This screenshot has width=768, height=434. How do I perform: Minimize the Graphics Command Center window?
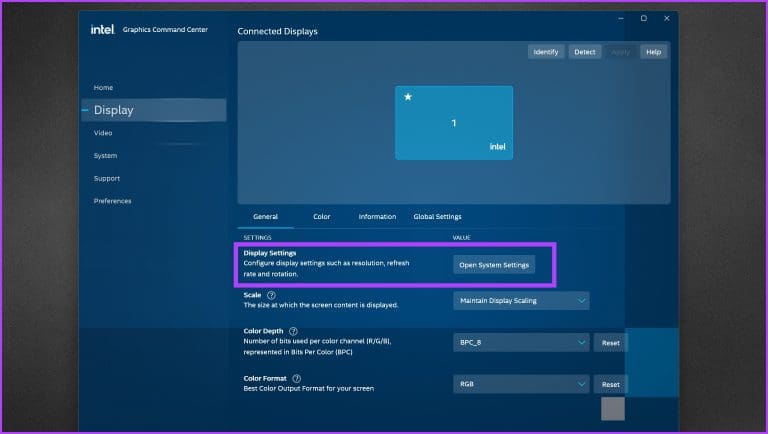[615, 18]
